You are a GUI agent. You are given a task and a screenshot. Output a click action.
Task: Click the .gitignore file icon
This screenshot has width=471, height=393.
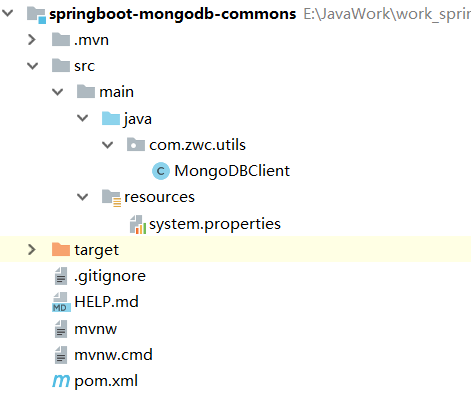coord(61,276)
